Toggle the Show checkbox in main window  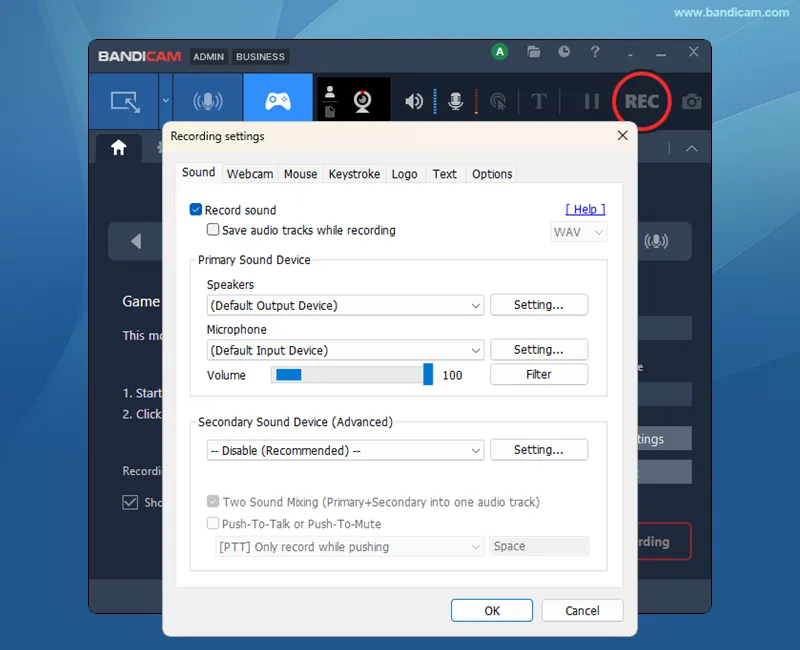(x=130, y=503)
